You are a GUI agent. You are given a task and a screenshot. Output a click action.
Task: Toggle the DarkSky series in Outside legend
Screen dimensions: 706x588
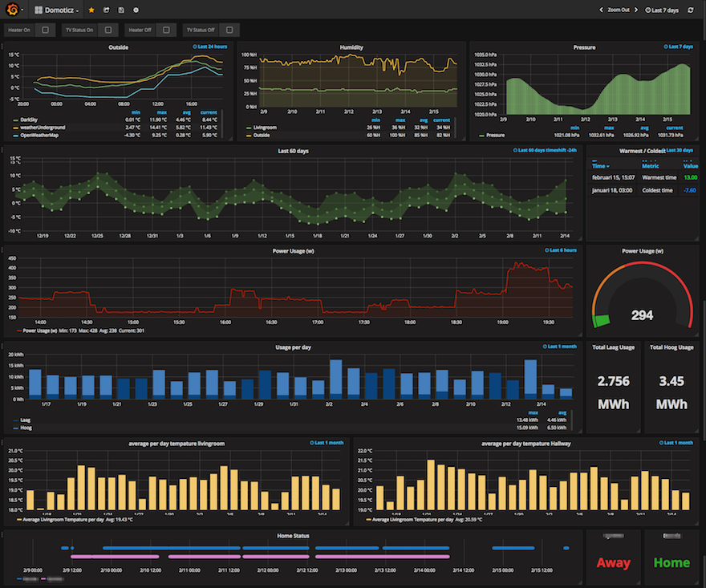click(29, 120)
